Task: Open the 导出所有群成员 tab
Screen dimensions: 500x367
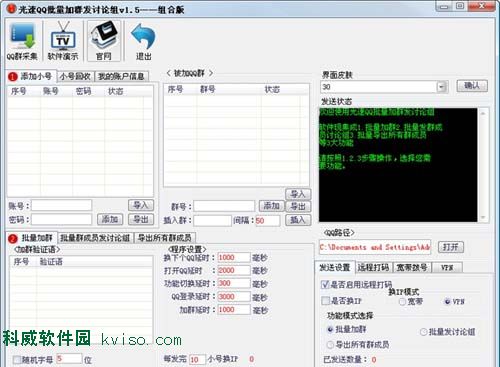Action: (x=165, y=238)
